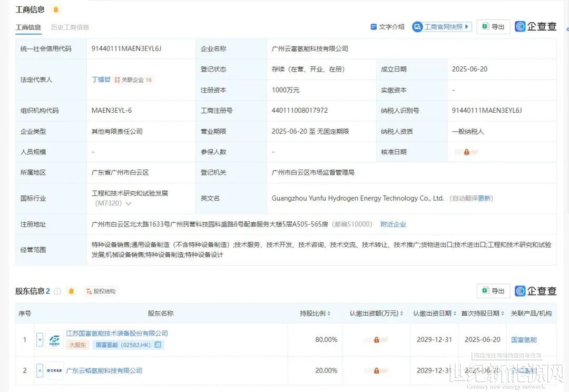Image resolution: width=569 pixels, height=392 pixels.
Task: Click the lock icon in 核准日期 field
Action: (466, 152)
